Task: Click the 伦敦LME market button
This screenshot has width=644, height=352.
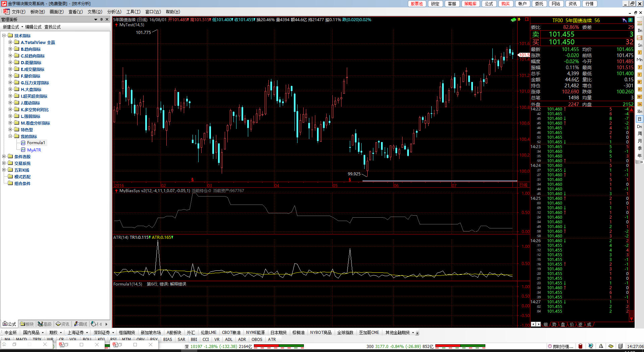Action: [x=209, y=333]
